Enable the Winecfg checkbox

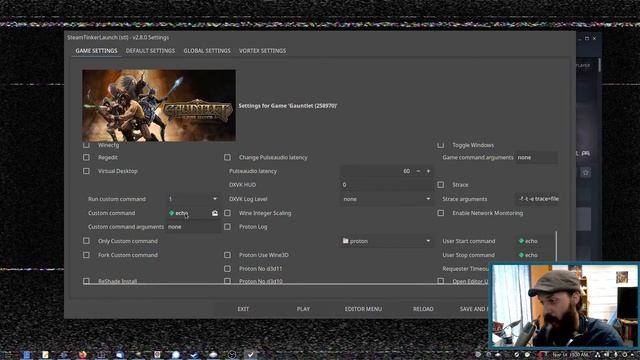[86, 145]
